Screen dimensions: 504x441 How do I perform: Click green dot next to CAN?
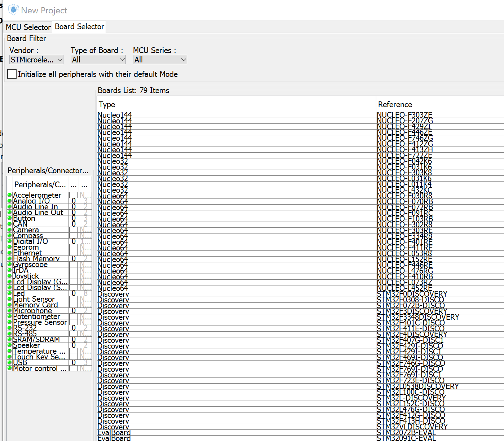[10, 224]
